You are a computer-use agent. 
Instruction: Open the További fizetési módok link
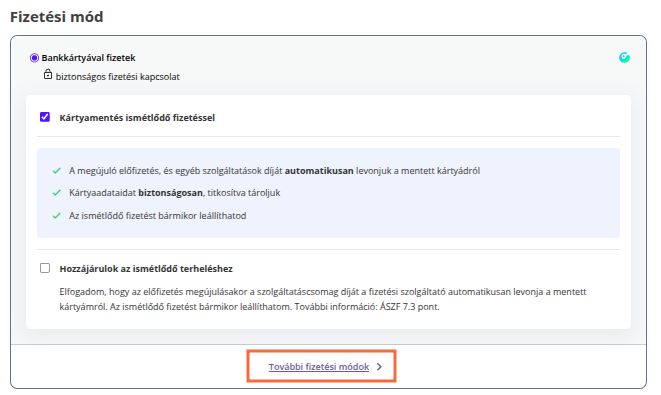pos(319,367)
